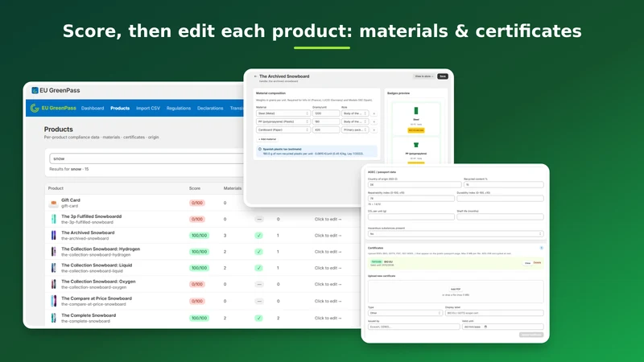Click the Collection Snowboard: Oxygen thumbnail
Screen dimensions: 644x362
coord(53,284)
